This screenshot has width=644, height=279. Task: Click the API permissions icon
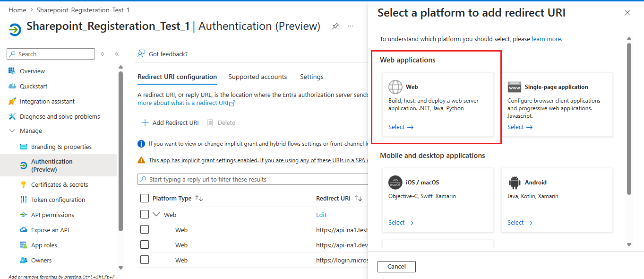(x=24, y=215)
